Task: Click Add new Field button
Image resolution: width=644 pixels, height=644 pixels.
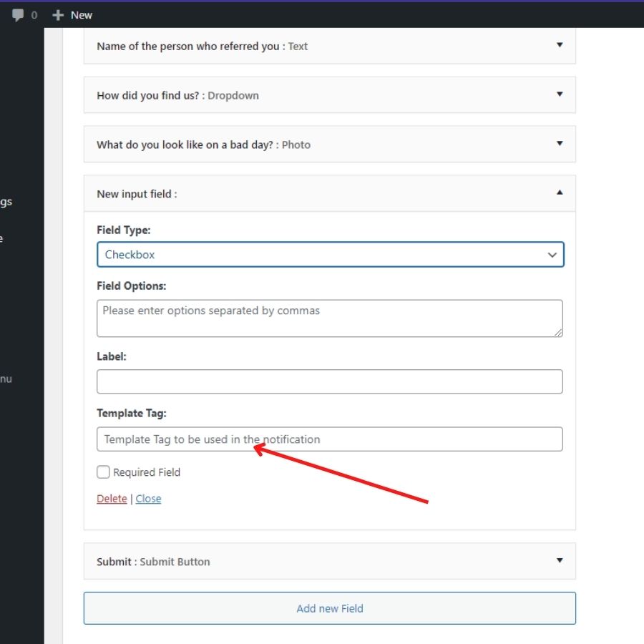Action: tap(329, 608)
